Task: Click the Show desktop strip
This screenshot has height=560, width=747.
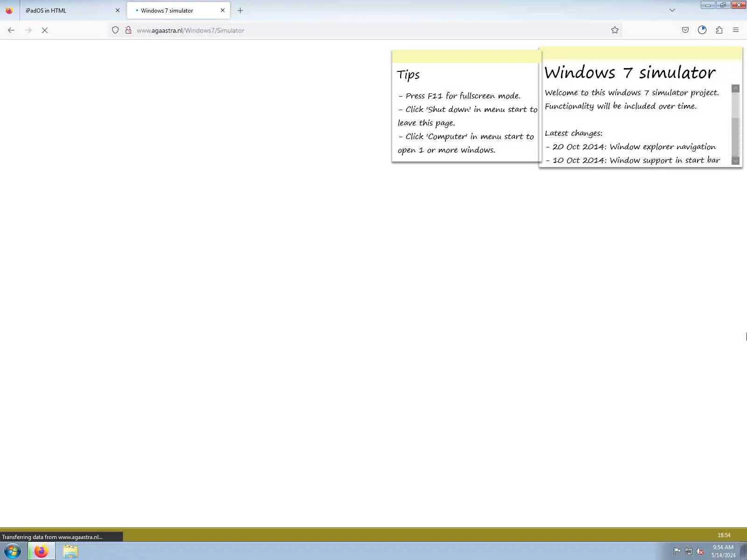Action: pyautogui.click(x=743, y=551)
